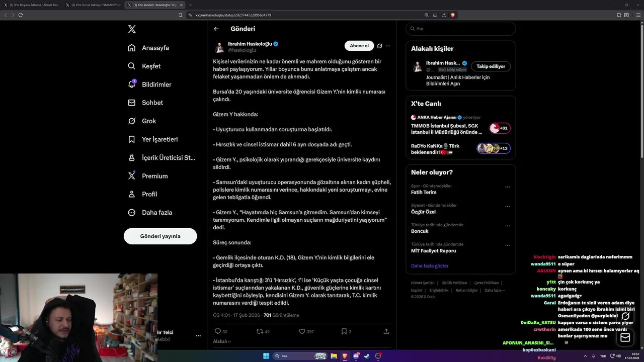Go to Anasayfa in the sidebar
The width and height of the screenshot is (644, 362).
click(148, 48)
